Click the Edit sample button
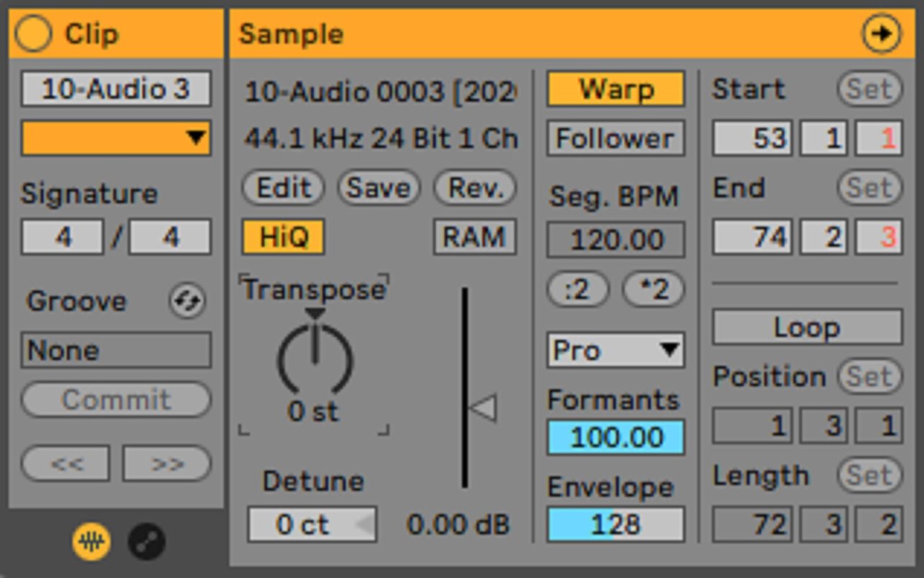 [x=283, y=188]
